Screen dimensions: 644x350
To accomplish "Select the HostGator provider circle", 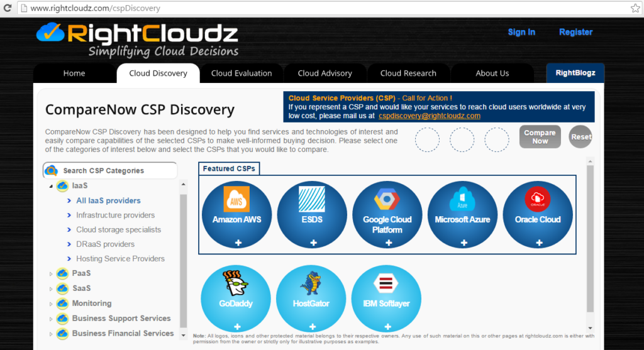I will 311,298.
